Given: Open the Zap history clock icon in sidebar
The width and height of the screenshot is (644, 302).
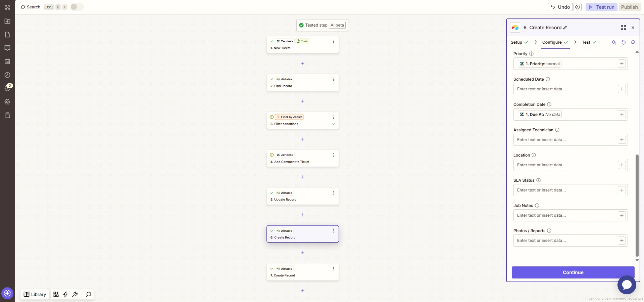Looking at the screenshot, I should point(7,75).
